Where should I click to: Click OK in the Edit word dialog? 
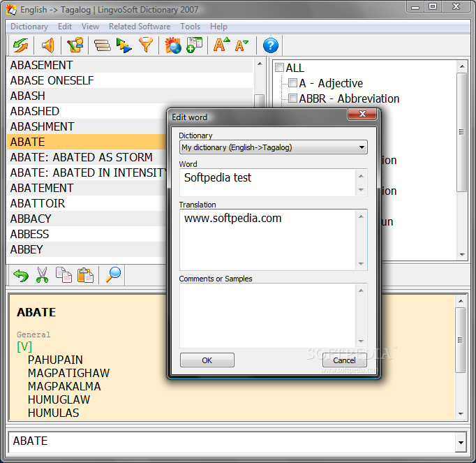[207, 360]
